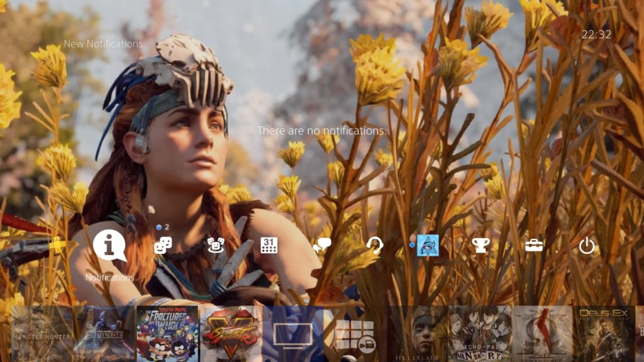This screenshot has width=644, height=362.
Task: Launch the Psycho-Pass Mandatory Happiness tile
Action: click(479, 334)
